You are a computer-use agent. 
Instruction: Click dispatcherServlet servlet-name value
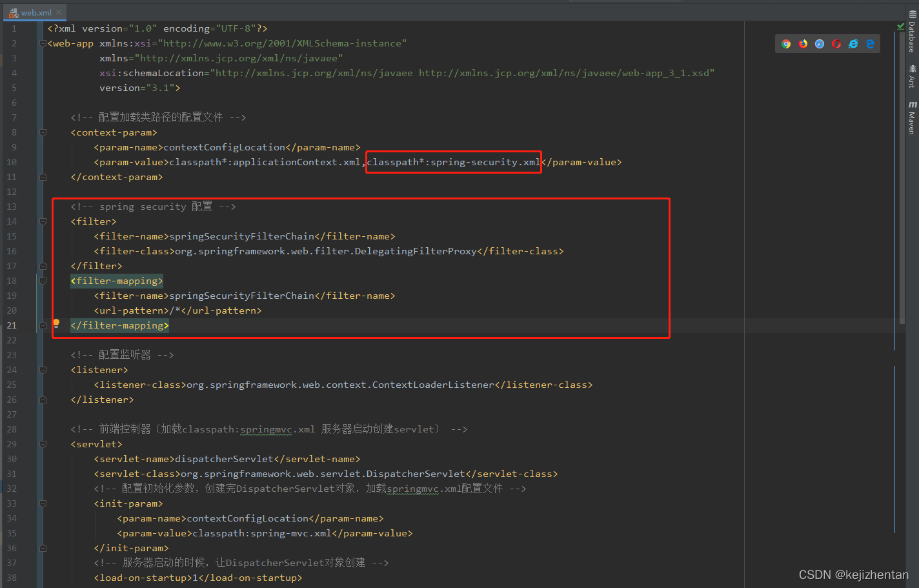(224, 459)
